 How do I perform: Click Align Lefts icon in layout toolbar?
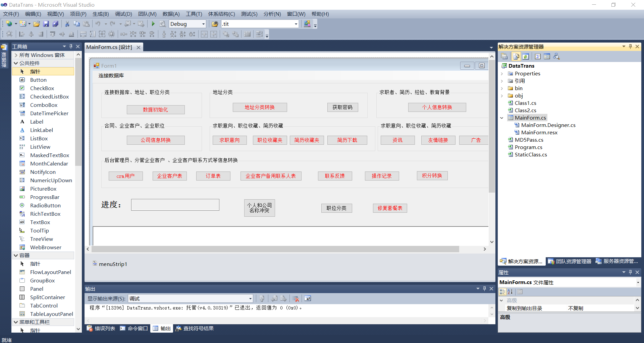pyautogui.click(x=22, y=34)
